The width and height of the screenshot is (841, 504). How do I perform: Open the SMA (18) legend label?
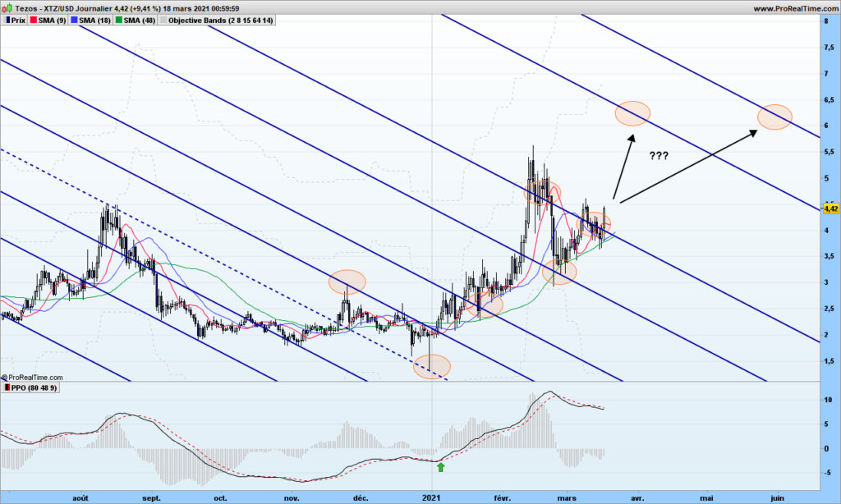95,21
